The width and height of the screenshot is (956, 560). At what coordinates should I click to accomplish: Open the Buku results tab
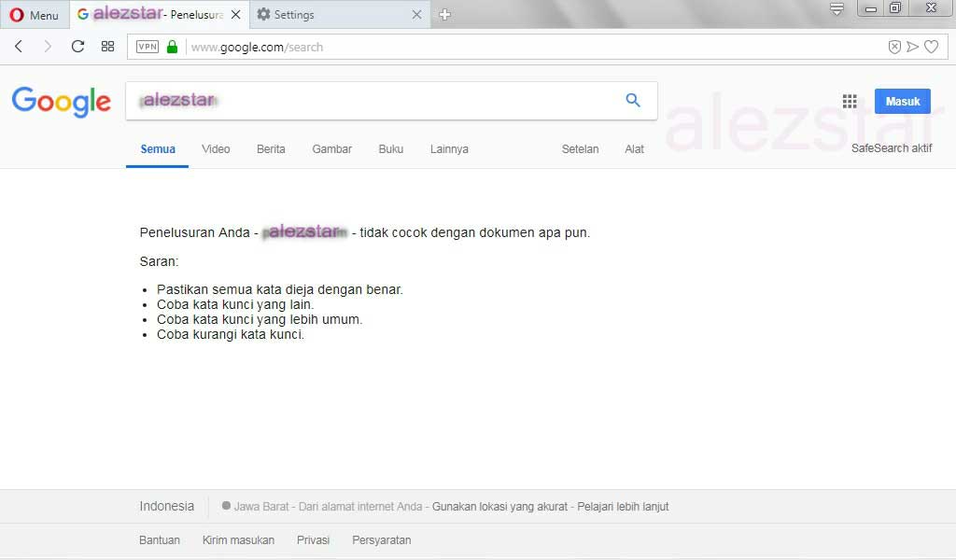tap(391, 149)
